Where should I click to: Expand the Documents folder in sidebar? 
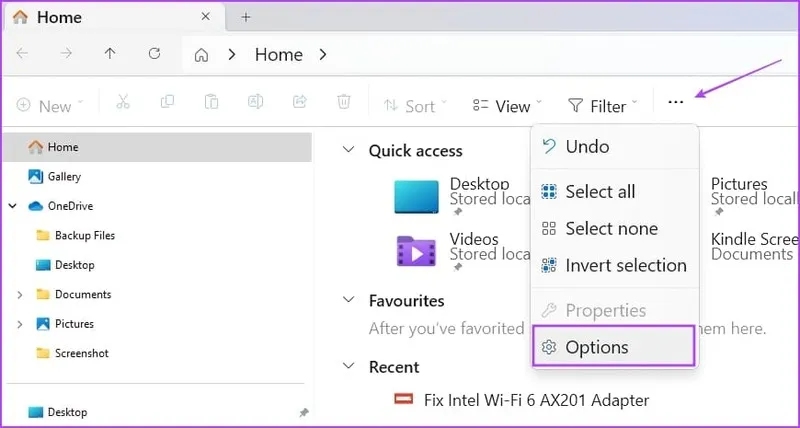(x=20, y=295)
